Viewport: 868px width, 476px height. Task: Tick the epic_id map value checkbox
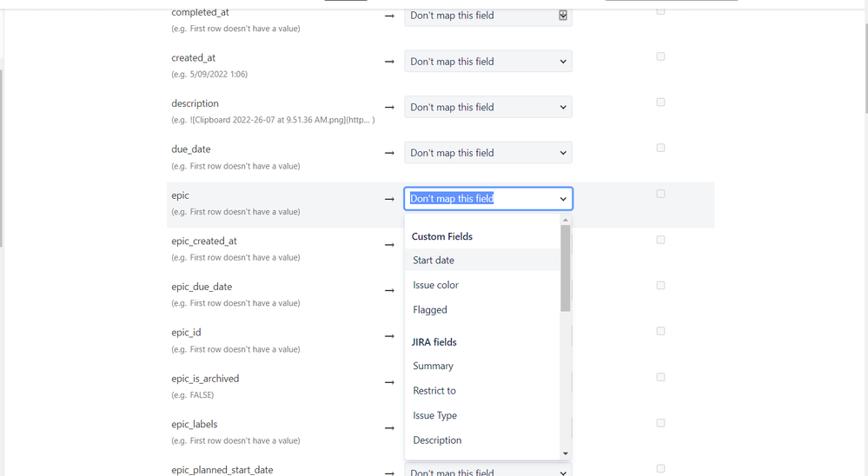pyautogui.click(x=660, y=331)
